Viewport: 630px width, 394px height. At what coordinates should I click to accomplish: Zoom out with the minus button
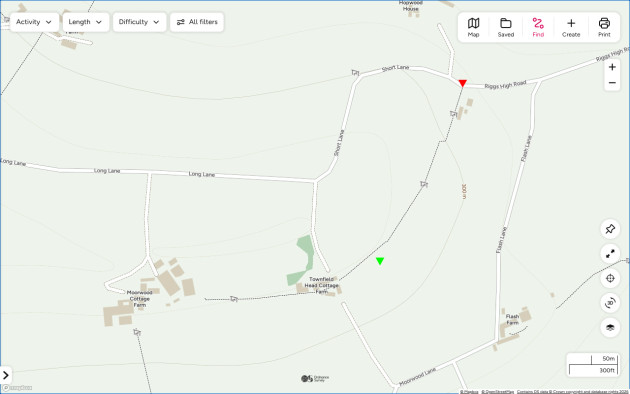click(x=612, y=83)
